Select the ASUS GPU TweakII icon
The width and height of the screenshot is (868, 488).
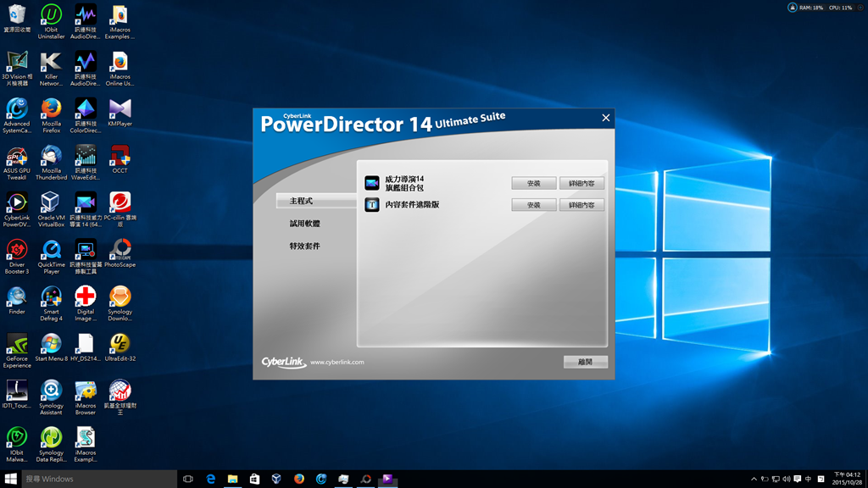pos(17,163)
